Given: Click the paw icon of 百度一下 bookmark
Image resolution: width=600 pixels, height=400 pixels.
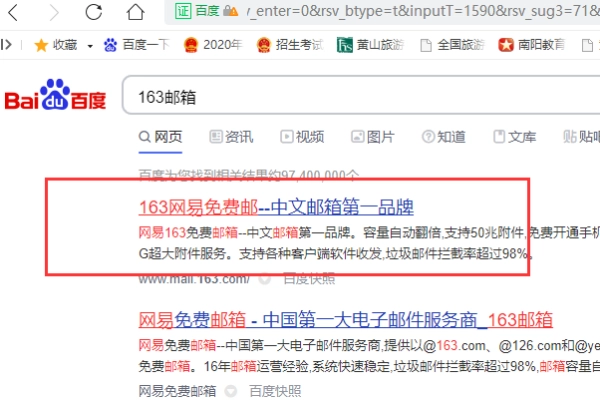Looking at the screenshot, I should tap(110, 45).
